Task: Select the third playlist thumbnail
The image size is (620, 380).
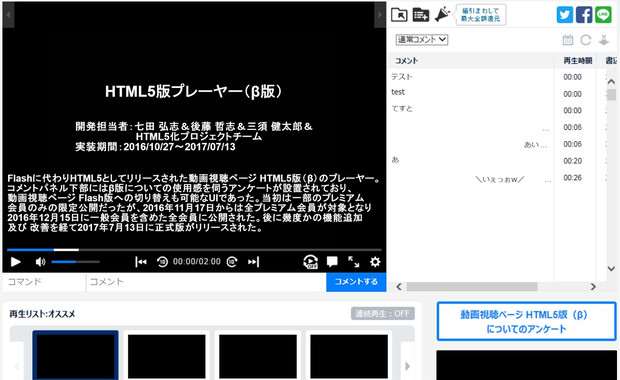Action: (258, 355)
